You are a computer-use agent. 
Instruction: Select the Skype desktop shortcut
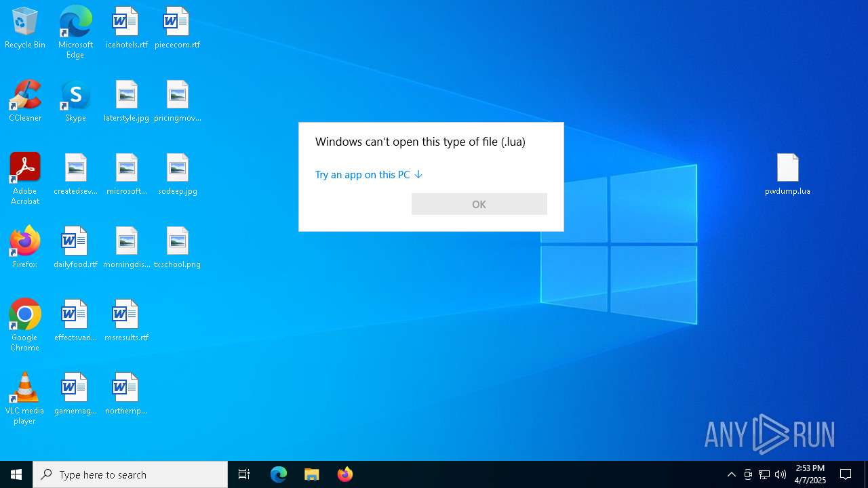coord(75,102)
